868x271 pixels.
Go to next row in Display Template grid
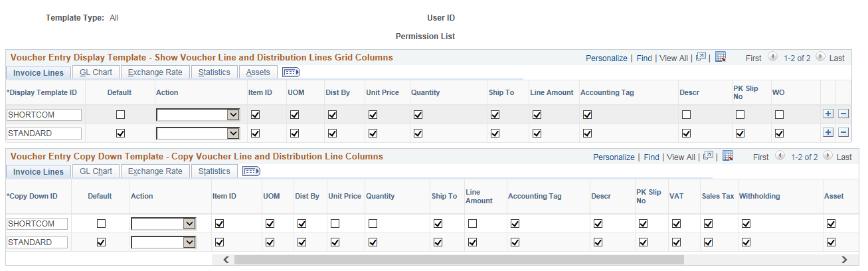(820, 57)
